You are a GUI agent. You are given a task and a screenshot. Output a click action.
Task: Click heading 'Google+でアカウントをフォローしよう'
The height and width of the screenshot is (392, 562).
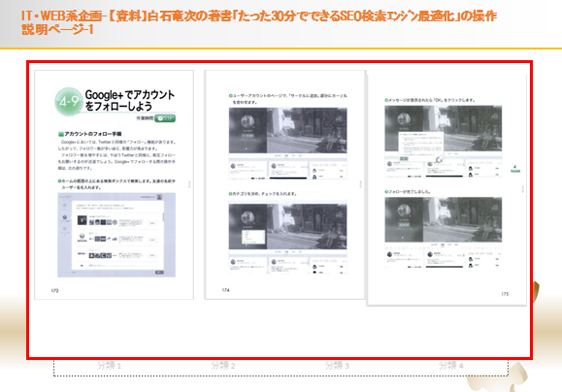(x=129, y=100)
